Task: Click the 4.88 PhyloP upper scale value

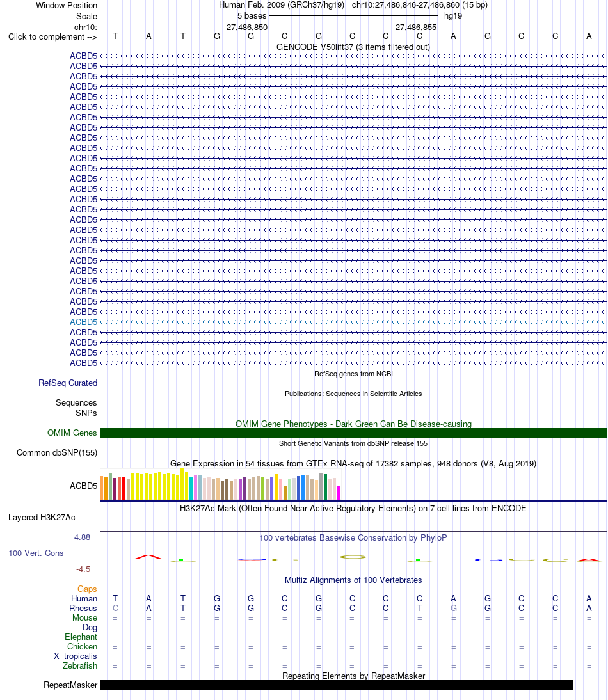Action: 82,537
